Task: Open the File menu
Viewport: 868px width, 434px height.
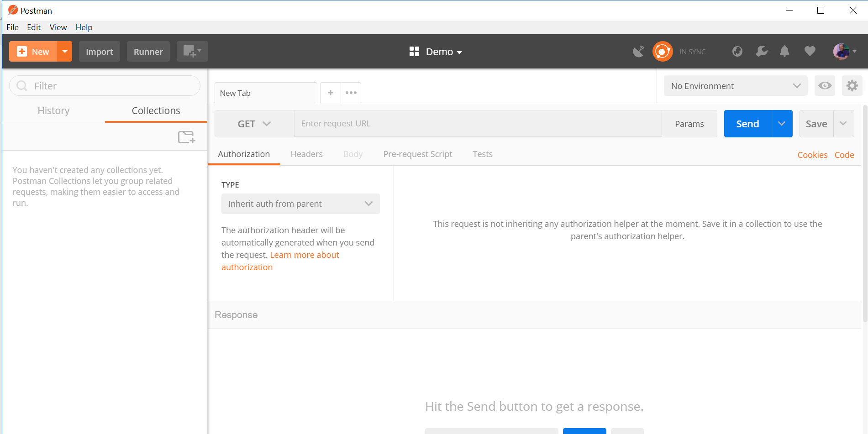Action: [x=12, y=27]
